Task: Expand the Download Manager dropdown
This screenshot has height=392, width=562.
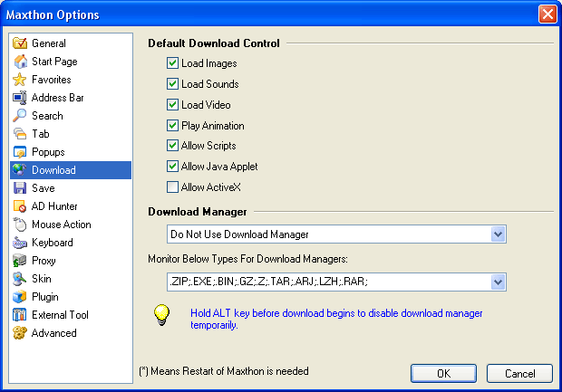Action: [497, 234]
